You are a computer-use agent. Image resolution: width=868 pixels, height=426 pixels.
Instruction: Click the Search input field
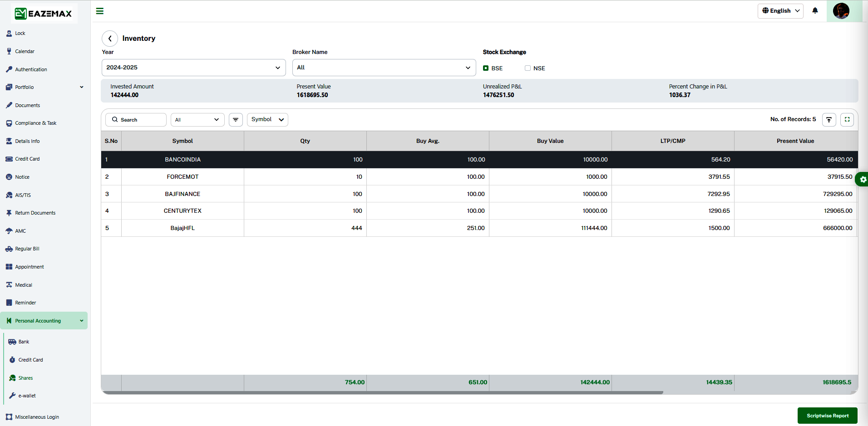pos(136,120)
